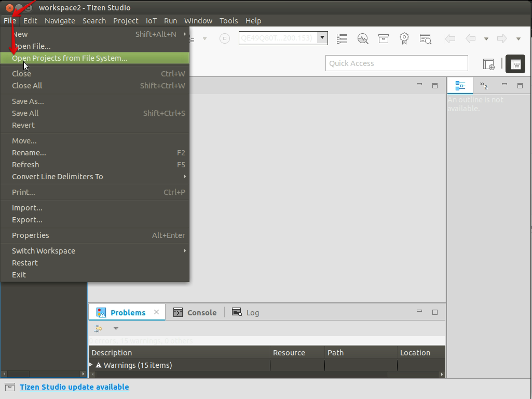The width and height of the screenshot is (532, 399).
Task: Open the Edit menu
Action: tap(30, 21)
